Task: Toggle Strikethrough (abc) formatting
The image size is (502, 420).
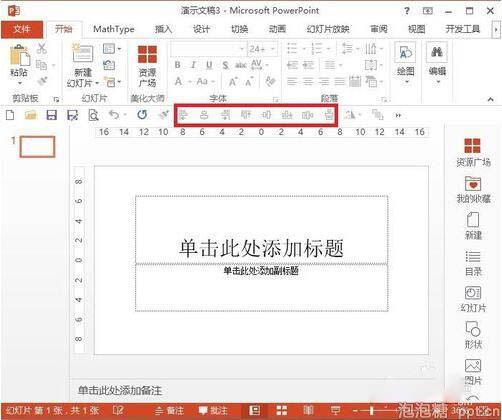Action: (241, 65)
